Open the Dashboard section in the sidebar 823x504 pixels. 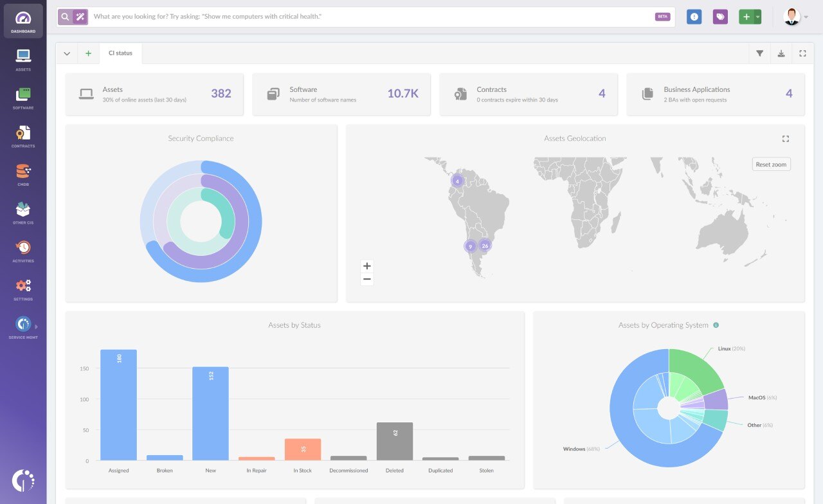click(23, 19)
